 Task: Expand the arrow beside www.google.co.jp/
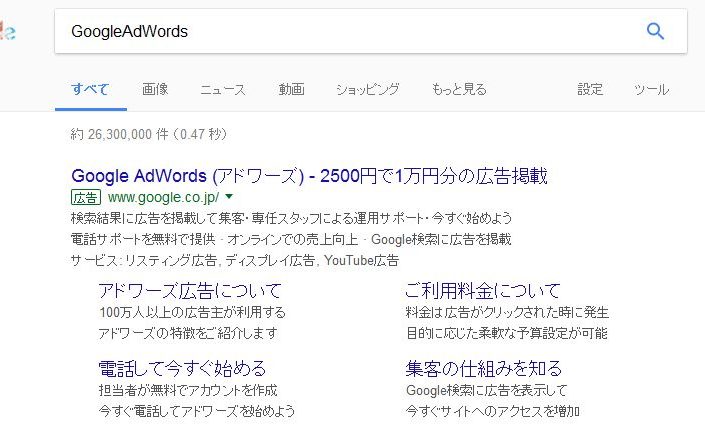tap(229, 197)
